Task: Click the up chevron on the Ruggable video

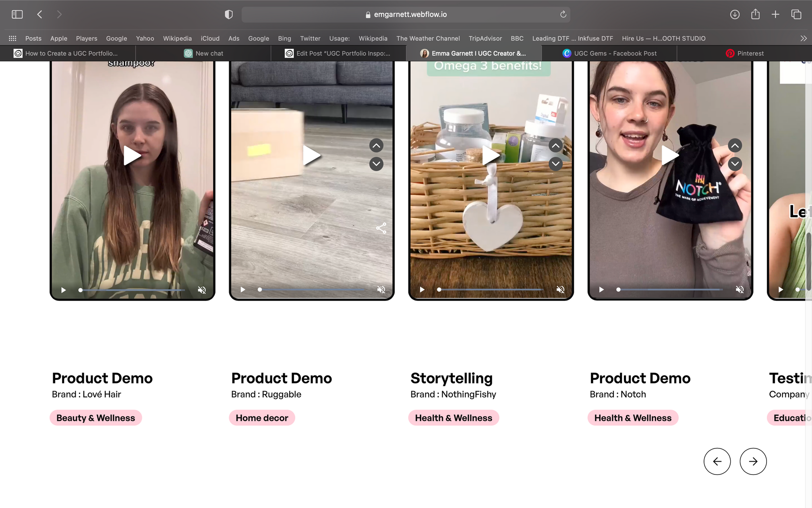Action: coord(376,146)
